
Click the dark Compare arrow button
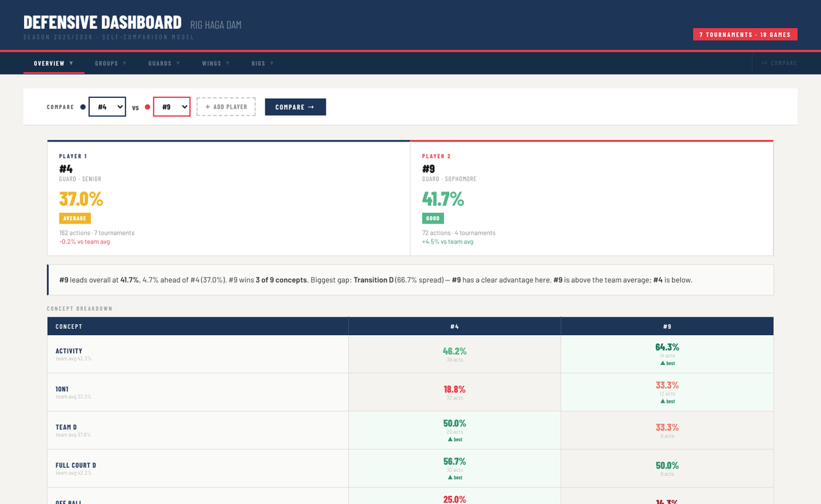[x=296, y=107]
